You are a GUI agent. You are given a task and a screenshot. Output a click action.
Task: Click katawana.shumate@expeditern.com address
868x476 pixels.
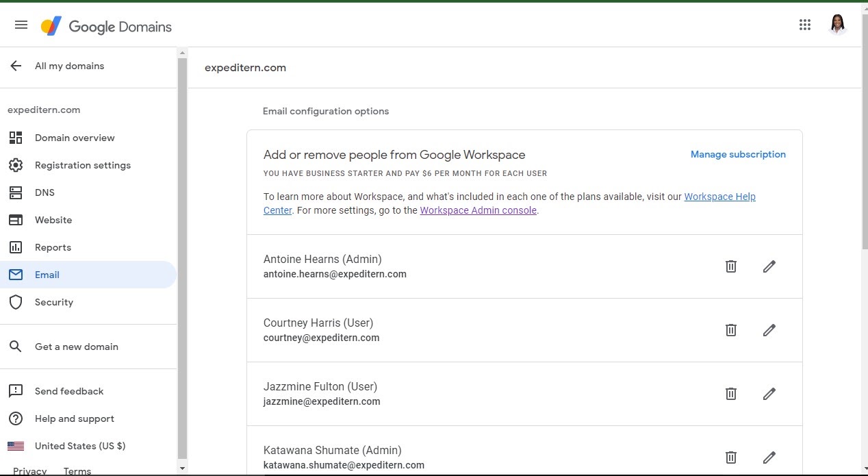coord(344,465)
